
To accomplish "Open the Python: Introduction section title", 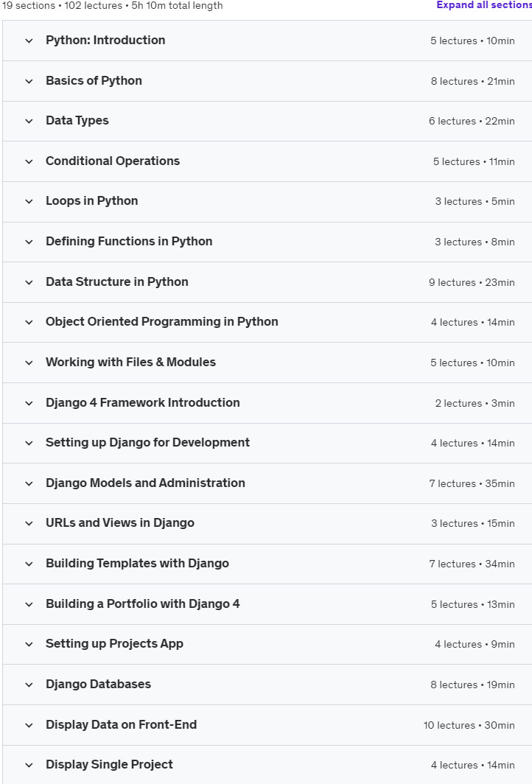I will [105, 40].
